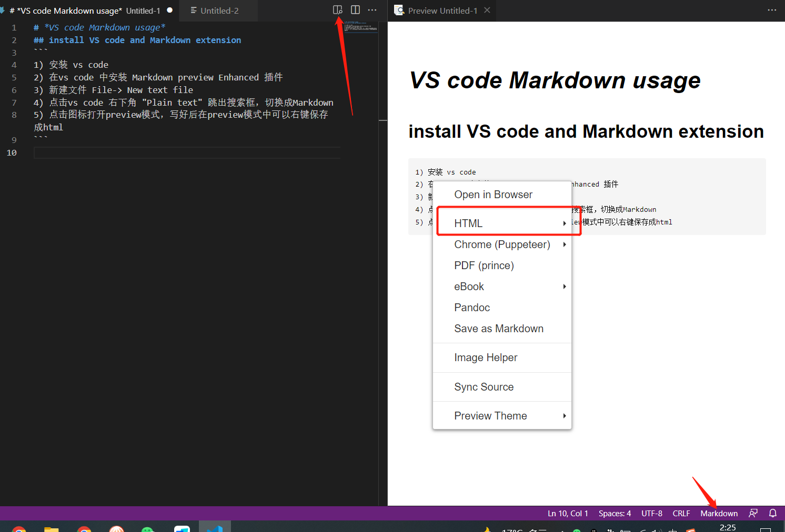Change indentation via Spaces: 4
Image resolution: width=785 pixels, height=532 pixels.
[x=615, y=513]
